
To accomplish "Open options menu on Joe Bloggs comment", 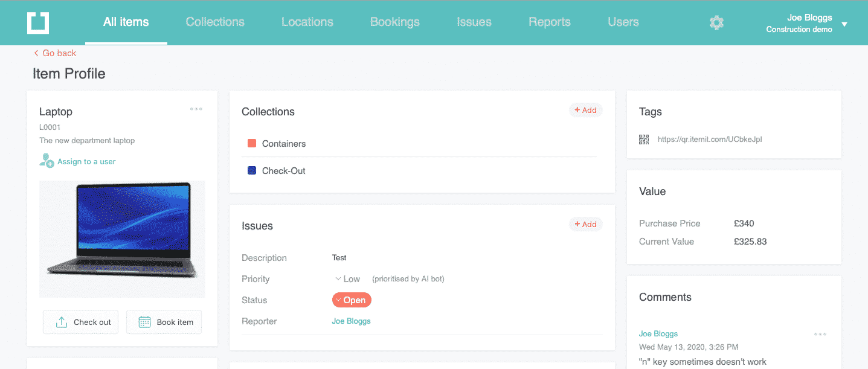I will tap(820, 334).
